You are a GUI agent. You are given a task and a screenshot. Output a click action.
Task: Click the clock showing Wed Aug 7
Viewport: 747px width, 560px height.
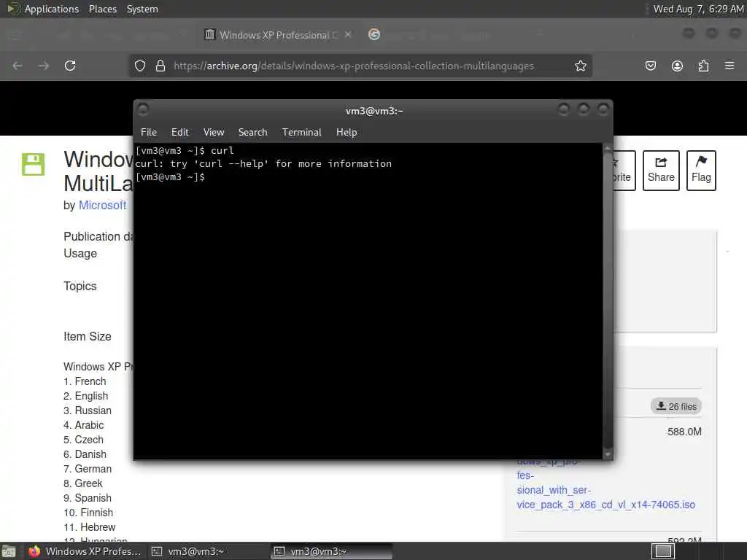click(698, 9)
